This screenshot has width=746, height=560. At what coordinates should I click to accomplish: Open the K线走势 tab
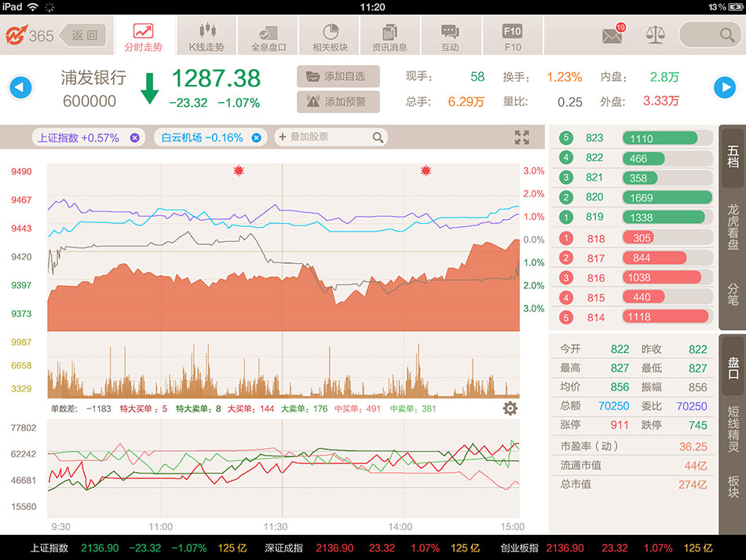[207, 36]
